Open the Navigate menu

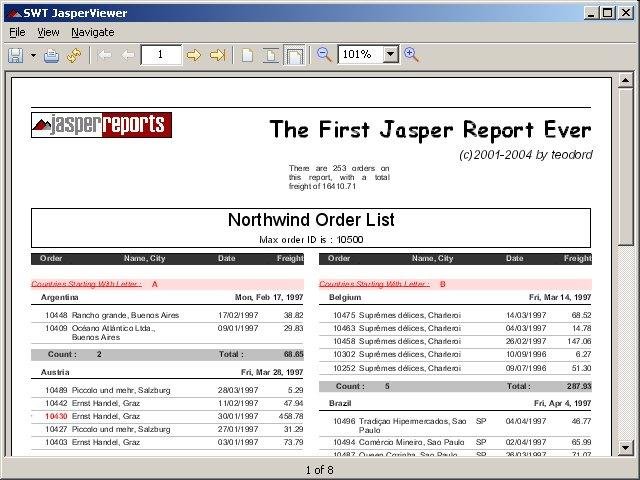(x=93, y=32)
